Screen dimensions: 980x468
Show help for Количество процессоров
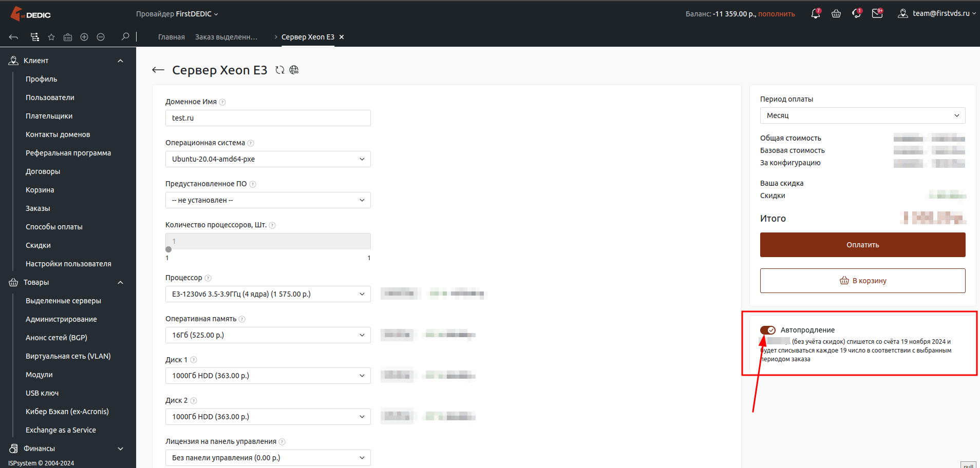point(272,225)
